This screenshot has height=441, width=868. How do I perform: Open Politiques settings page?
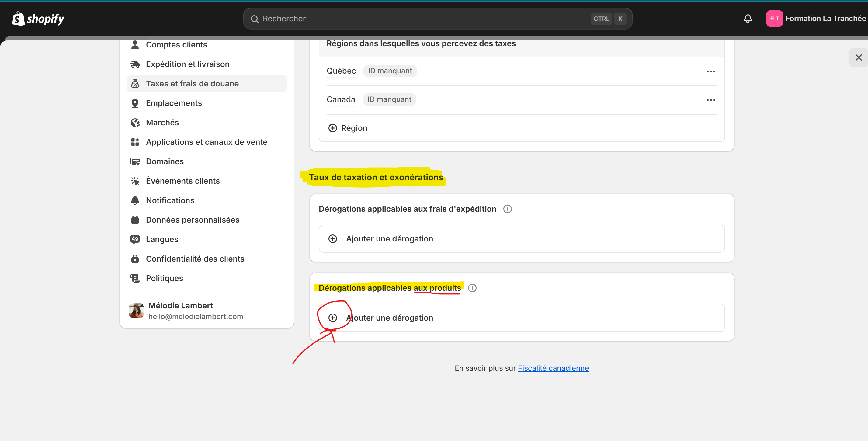[x=164, y=278]
